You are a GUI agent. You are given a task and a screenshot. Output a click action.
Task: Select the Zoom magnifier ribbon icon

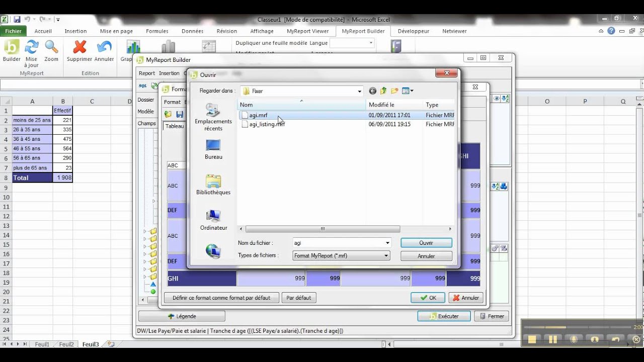pos(51,47)
